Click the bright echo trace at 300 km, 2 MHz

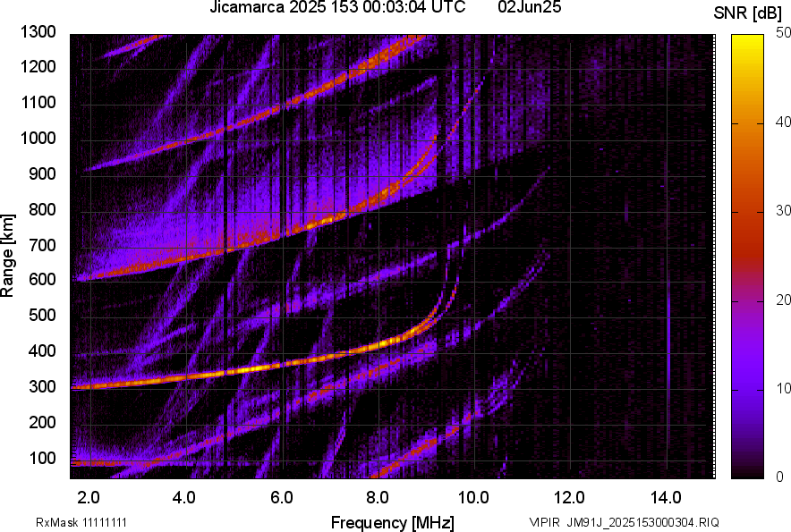tap(90, 386)
